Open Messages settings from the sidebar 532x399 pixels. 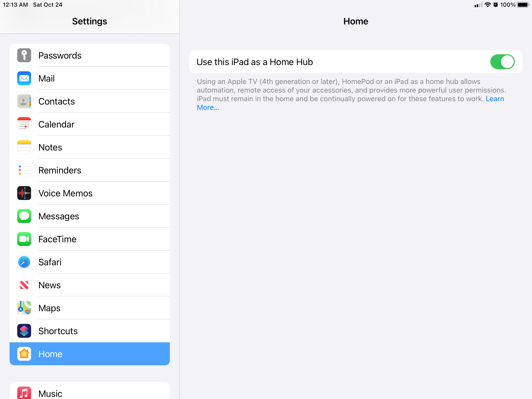pos(59,216)
